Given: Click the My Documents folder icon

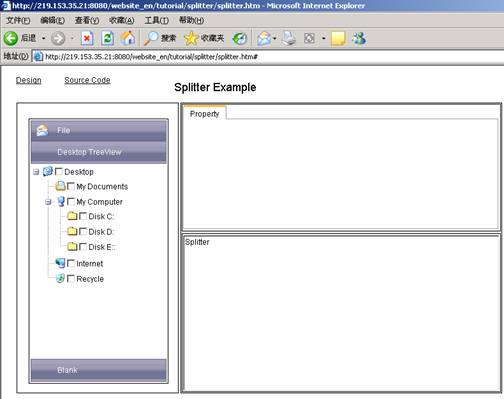Looking at the screenshot, I should coord(60,186).
